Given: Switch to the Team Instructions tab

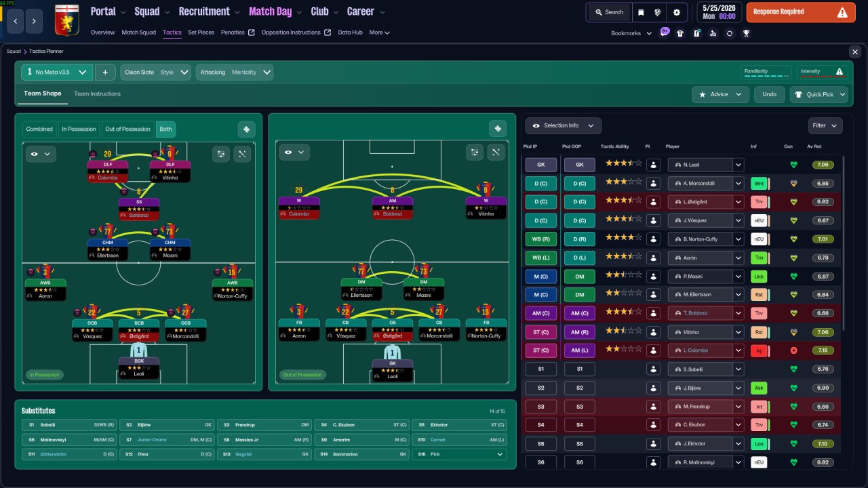Looking at the screenshot, I should coord(97,94).
